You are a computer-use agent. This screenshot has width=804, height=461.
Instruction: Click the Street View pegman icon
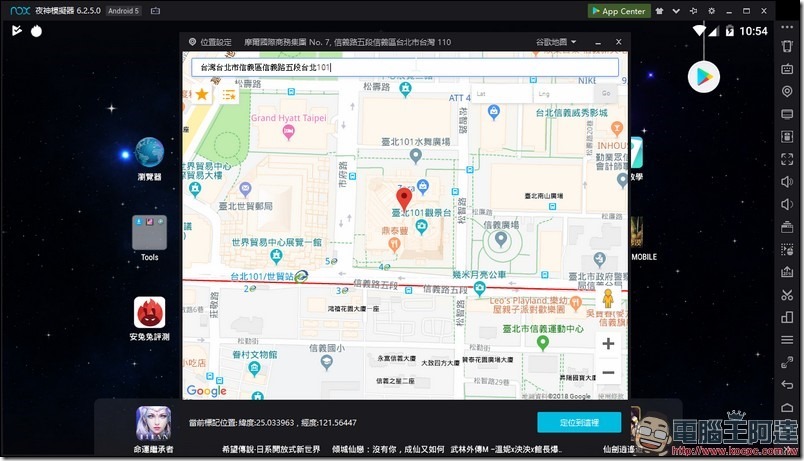coord(608,298)
